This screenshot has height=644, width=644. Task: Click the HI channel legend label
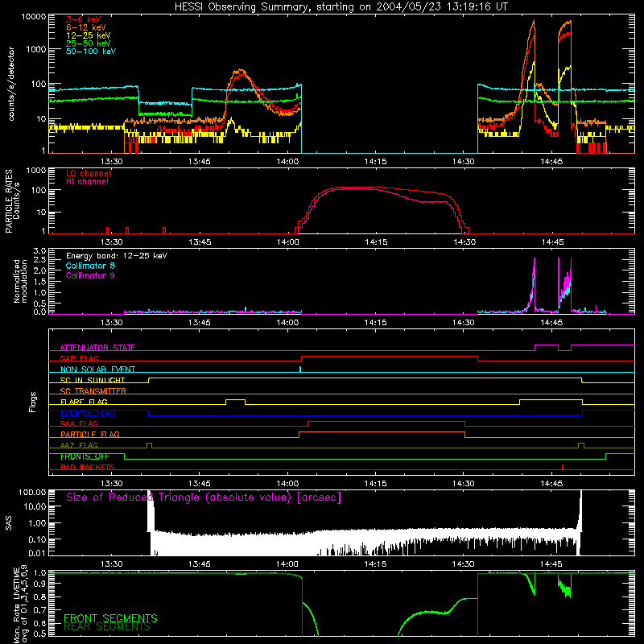point(87,182)
